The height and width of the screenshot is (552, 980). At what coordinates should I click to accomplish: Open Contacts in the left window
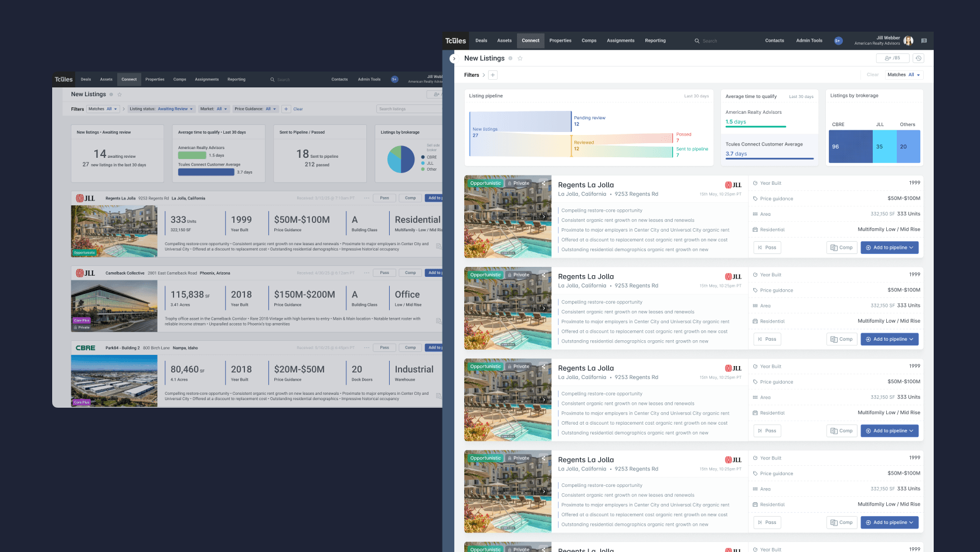pos(339,79)
